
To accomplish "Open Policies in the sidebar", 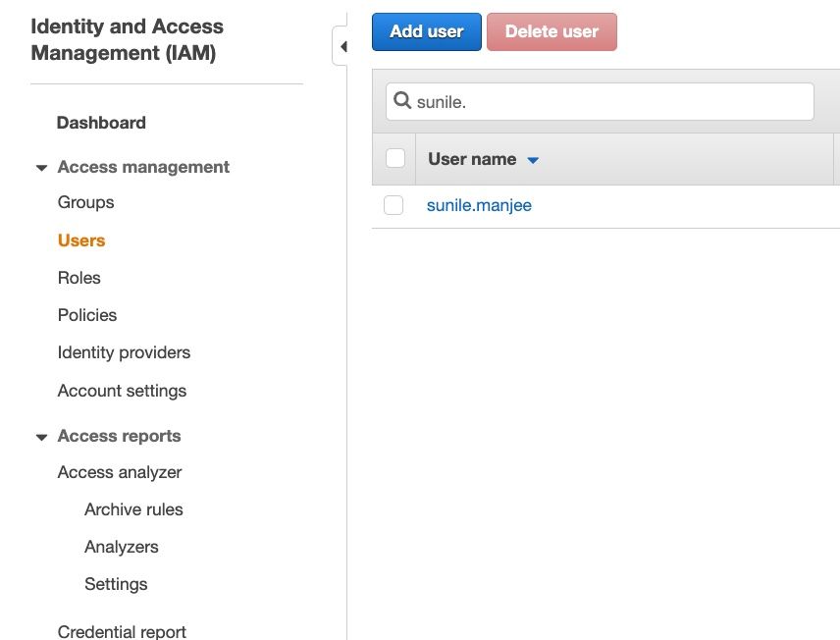I will click(x=87, y=315).
